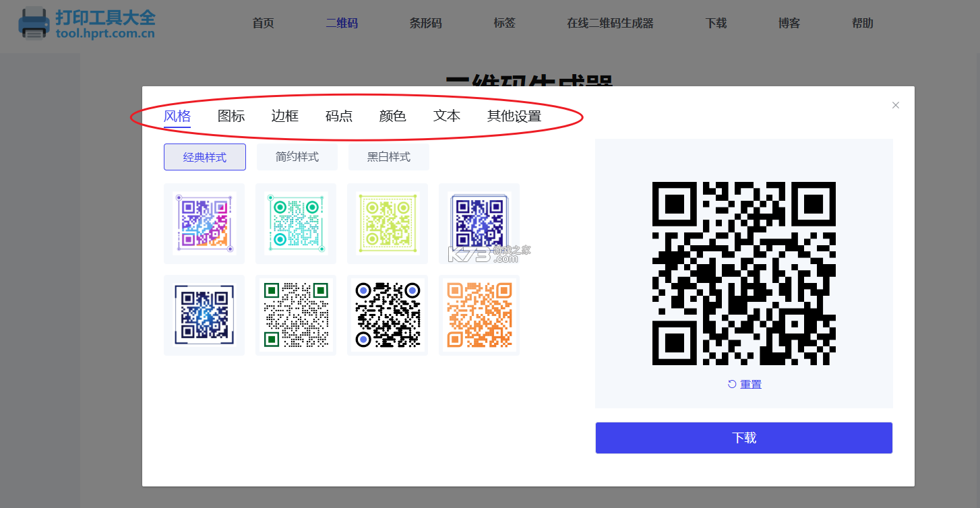Pick the navy corner-bracket QR style
The width and height of the screenshot is (980, 508).
[204, 315]
